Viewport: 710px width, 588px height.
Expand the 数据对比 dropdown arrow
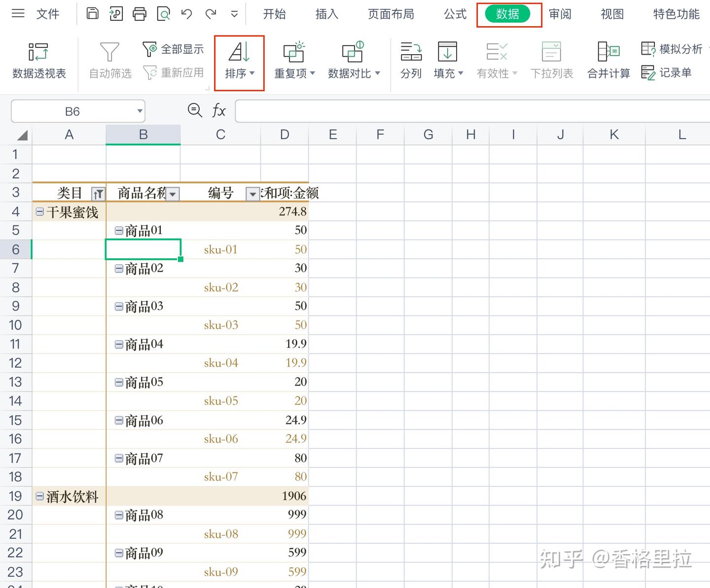(x=378, y=73)
